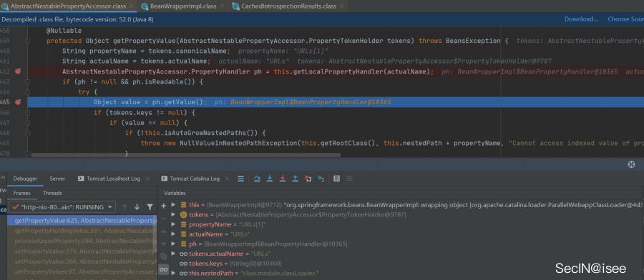Select frame getPropertyValue:625

tap(82, 221)
